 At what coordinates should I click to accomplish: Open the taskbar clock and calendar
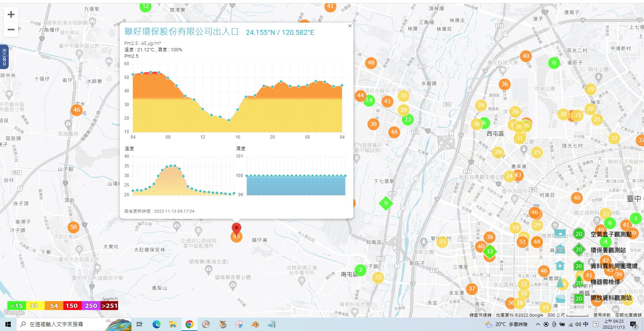pos(613,324)
